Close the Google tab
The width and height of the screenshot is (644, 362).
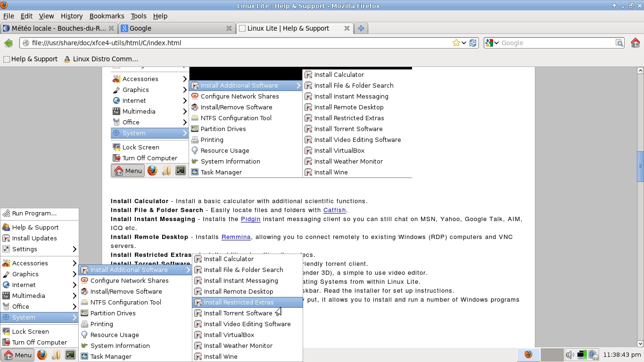click(229, 28)
